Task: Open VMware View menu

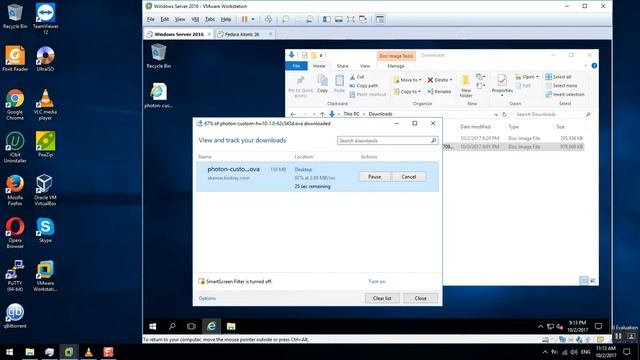Action: [180, 19]
